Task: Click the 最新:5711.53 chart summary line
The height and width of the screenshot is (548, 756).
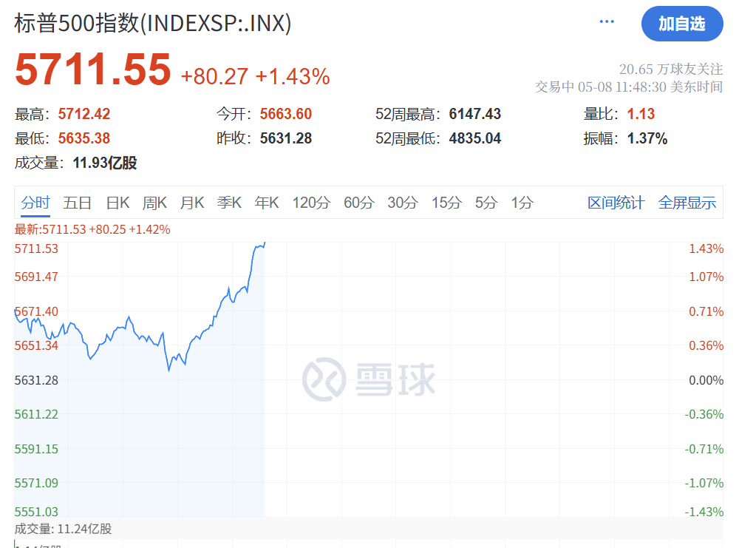Action: 92,229
